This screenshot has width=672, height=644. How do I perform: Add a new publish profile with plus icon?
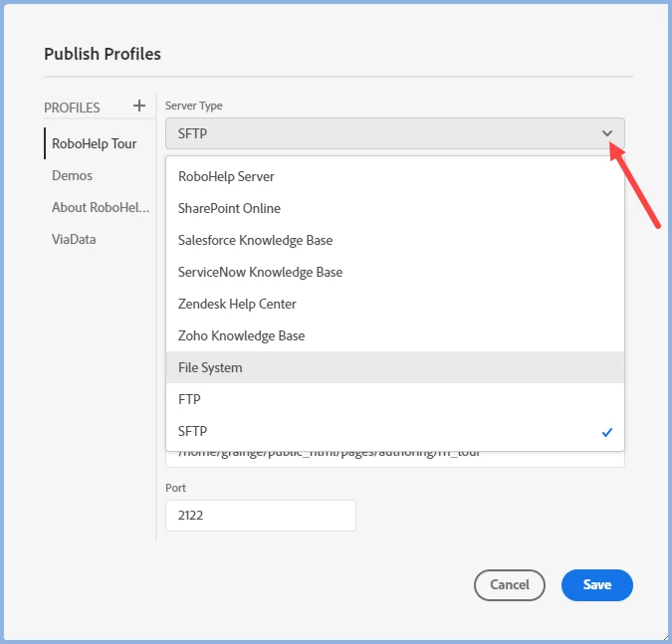(x=139, y=106)
